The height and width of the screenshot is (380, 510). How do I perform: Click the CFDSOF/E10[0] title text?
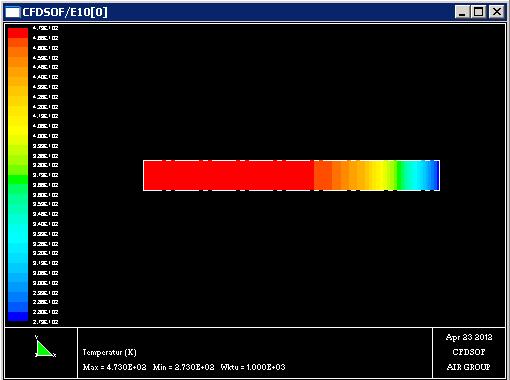point(65,12)
